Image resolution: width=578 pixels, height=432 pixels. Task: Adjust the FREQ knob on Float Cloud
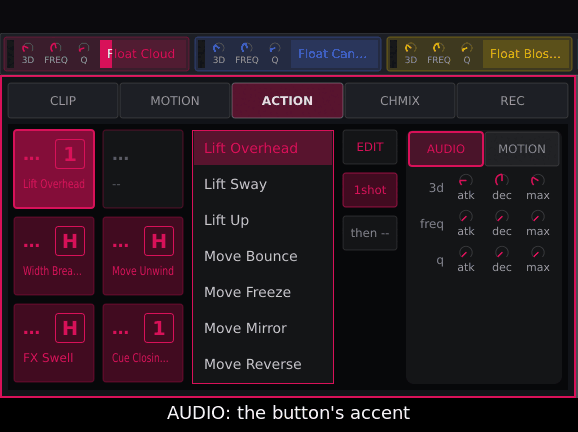[56, 48]
